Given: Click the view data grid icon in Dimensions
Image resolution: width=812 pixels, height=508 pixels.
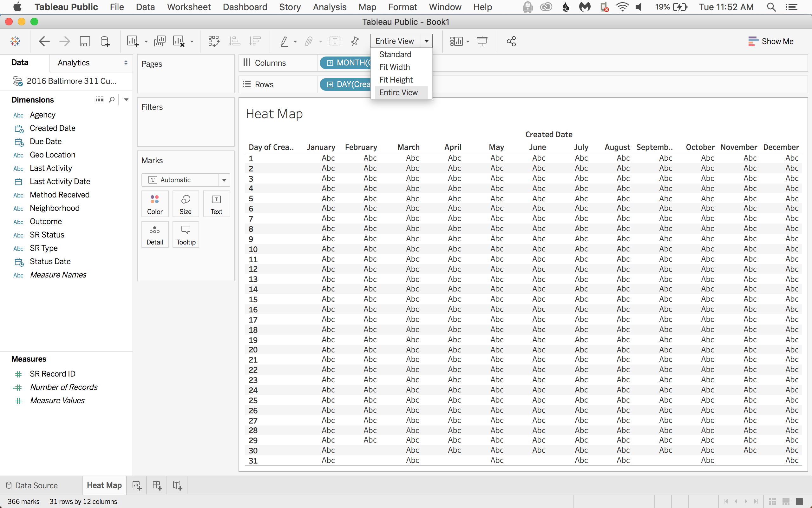Looking at the screenshot, I should (100, 99).
